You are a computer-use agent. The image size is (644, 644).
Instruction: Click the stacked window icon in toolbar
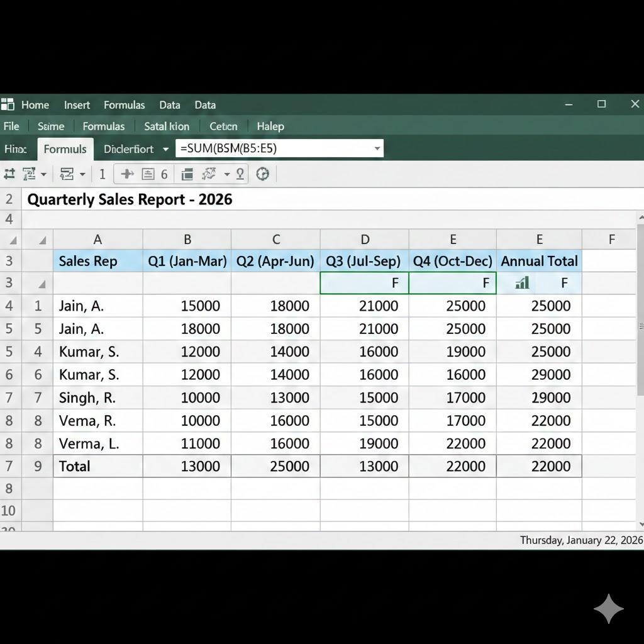click(187, 174)
